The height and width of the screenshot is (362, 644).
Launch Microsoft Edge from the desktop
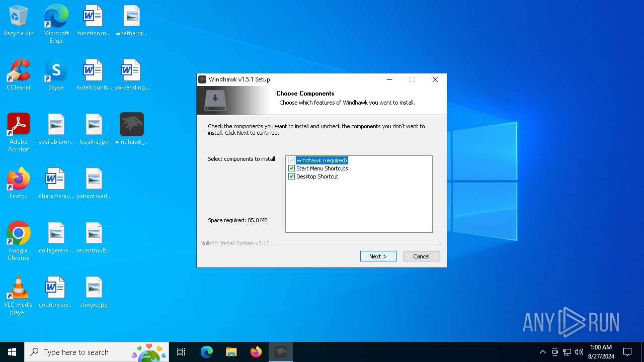(56, 24)
